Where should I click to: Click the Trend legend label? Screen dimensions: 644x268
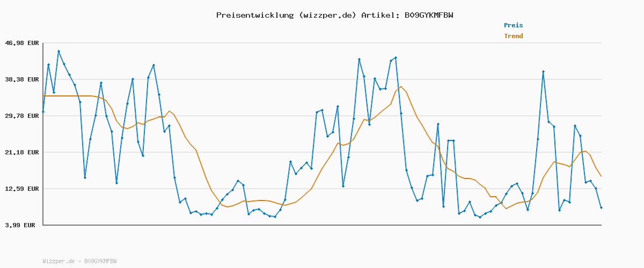[513, 36]
